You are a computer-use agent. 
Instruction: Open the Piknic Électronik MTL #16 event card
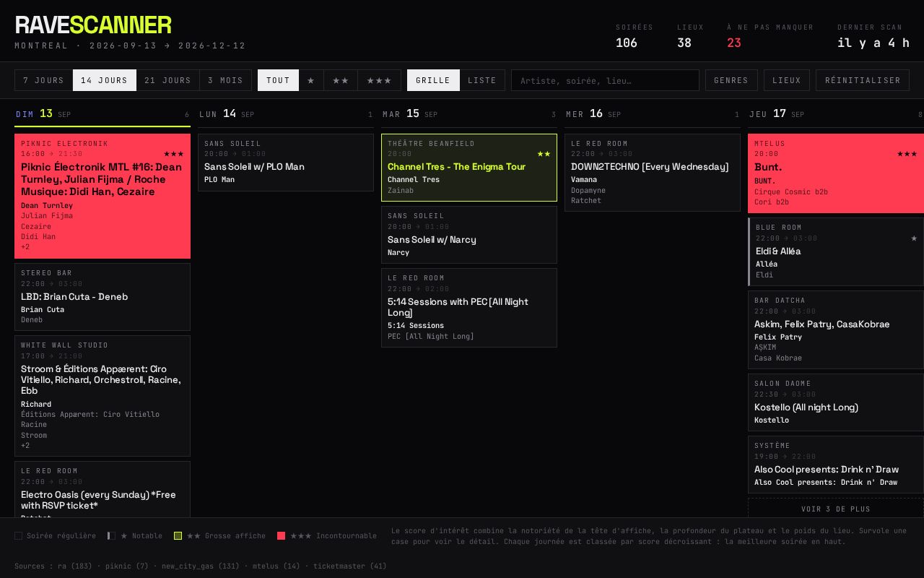pyautogui.click(x=103, y=196)
